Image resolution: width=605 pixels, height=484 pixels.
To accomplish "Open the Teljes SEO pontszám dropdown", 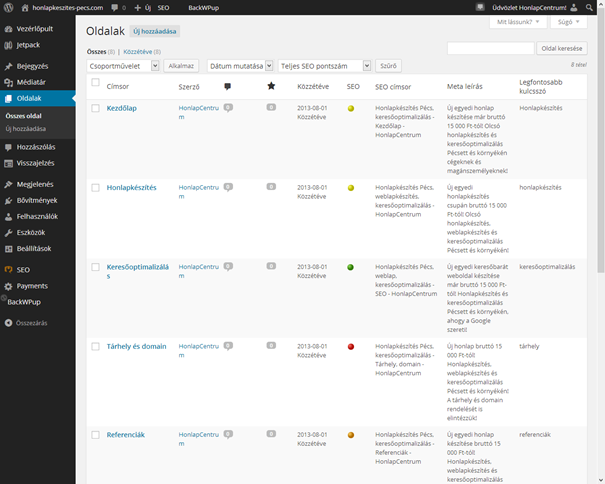I will [x=324, y=66].
